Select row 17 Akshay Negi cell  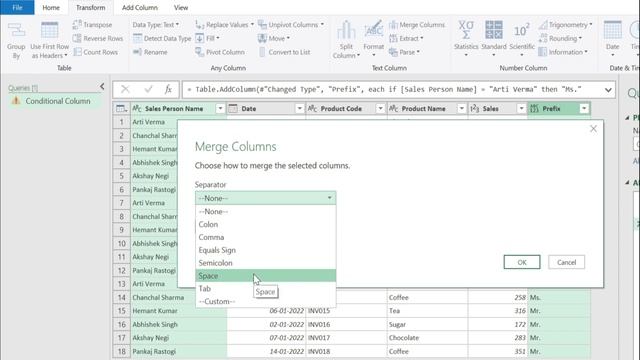click(x=178, y=338)
